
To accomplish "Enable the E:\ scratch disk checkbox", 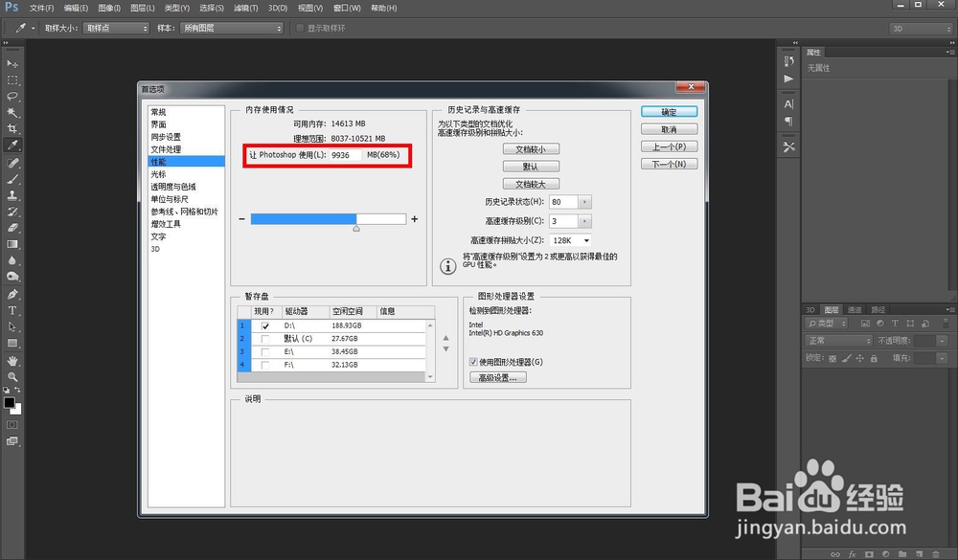I will [x=265, y=351].
